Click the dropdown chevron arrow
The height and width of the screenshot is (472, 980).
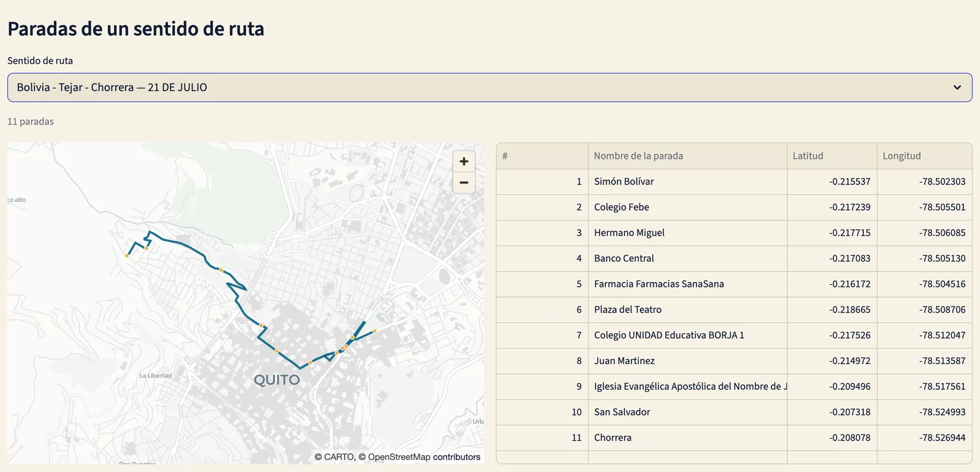pos(957,88)
